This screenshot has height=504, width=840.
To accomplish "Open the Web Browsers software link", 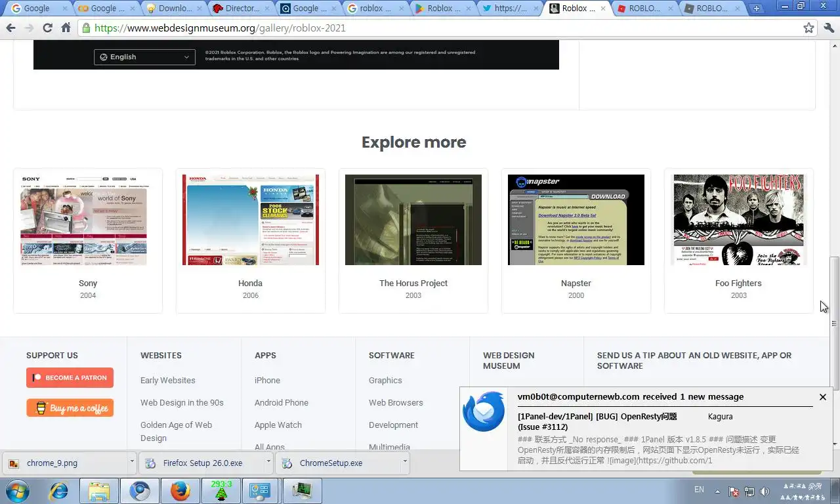I will tap(396, 403).
